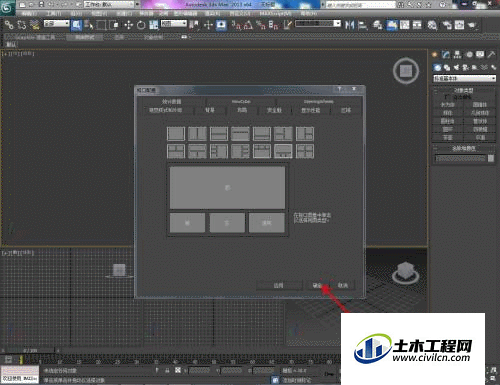Toggle the Angle Snap icon
The width and height of the screenshot is (500, 385).
[248, 25]
